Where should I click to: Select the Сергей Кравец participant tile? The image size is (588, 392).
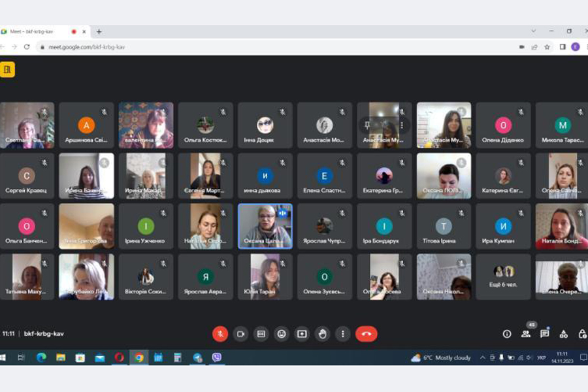27,176
